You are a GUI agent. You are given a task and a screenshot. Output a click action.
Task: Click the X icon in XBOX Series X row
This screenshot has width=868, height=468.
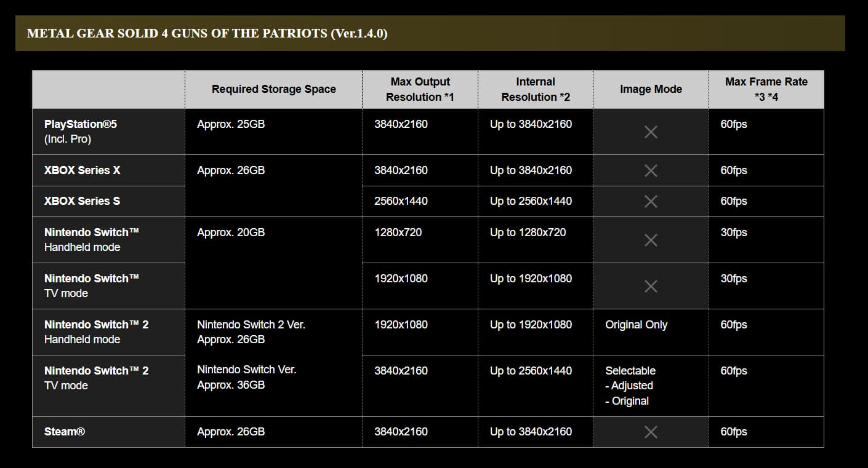pyautogui.click(x=651, y=170)
